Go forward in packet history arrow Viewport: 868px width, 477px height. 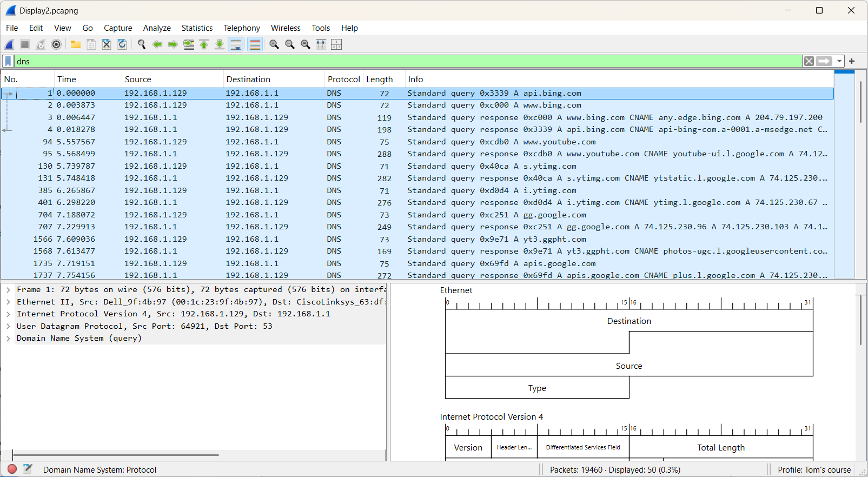point(173,44)
